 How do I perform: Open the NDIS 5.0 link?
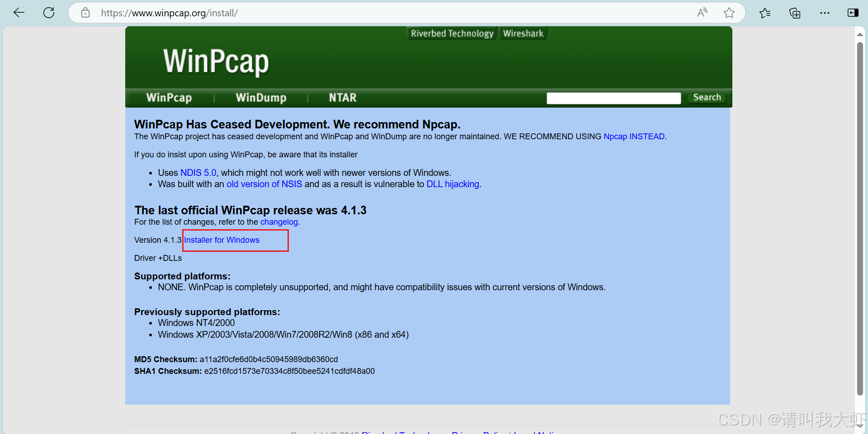pos(198,173)
